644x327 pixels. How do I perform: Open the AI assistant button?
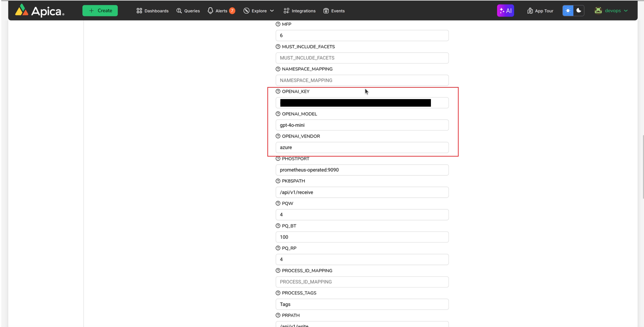(x=505, y=11)
